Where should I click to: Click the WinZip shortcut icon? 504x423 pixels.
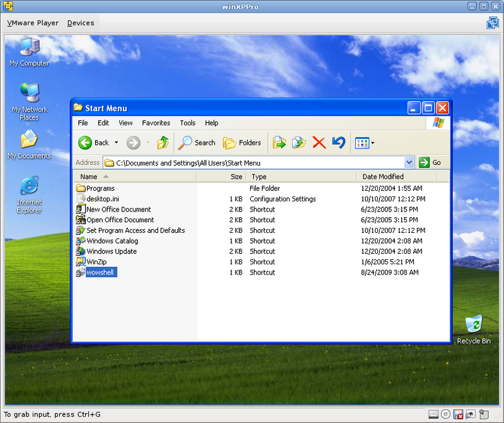(81, 262)
